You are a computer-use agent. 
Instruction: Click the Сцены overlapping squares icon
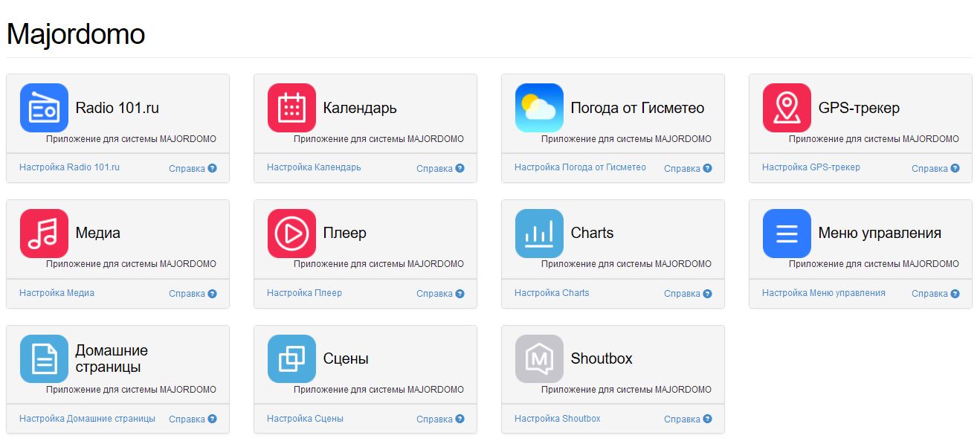(291, 358)
